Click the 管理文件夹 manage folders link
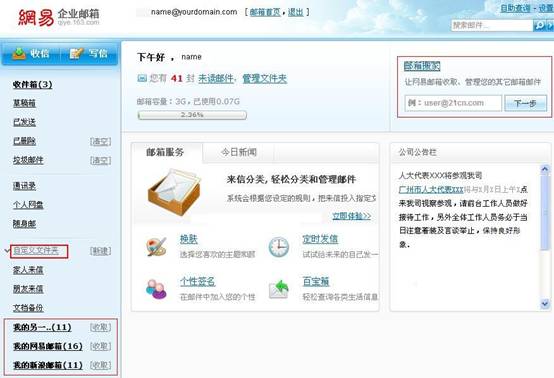 tap(265, 78)
